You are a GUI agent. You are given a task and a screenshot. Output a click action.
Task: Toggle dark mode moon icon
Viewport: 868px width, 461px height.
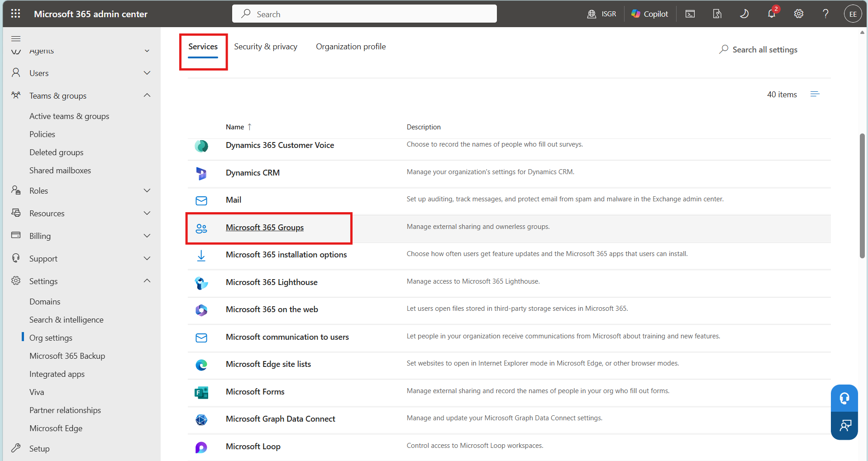pos(744,14)
